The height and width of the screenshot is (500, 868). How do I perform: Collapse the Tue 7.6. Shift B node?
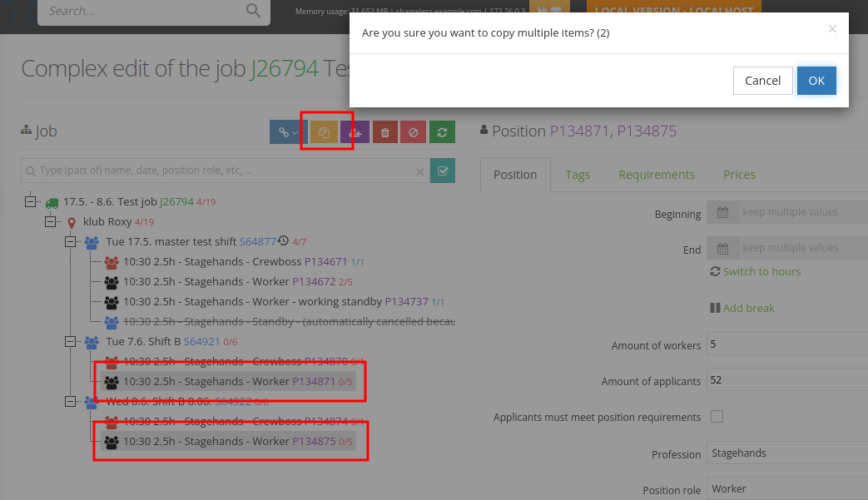click(71, 342)
